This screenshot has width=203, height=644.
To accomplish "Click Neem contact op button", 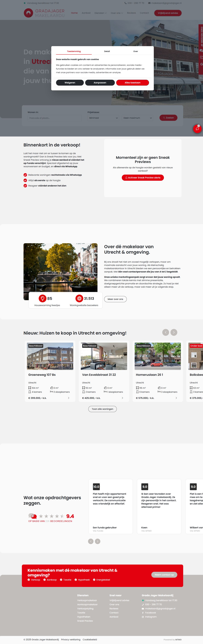I will [164, 575].
